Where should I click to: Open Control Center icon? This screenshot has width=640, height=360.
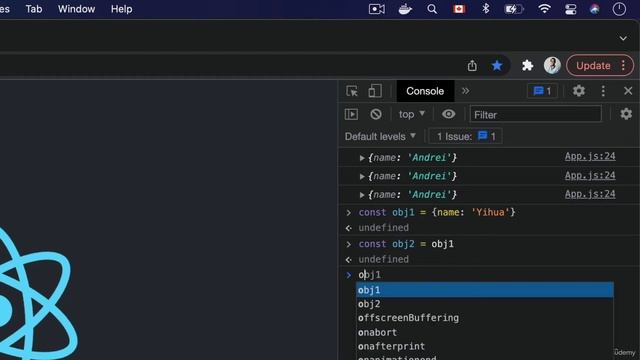click(571, 9)
